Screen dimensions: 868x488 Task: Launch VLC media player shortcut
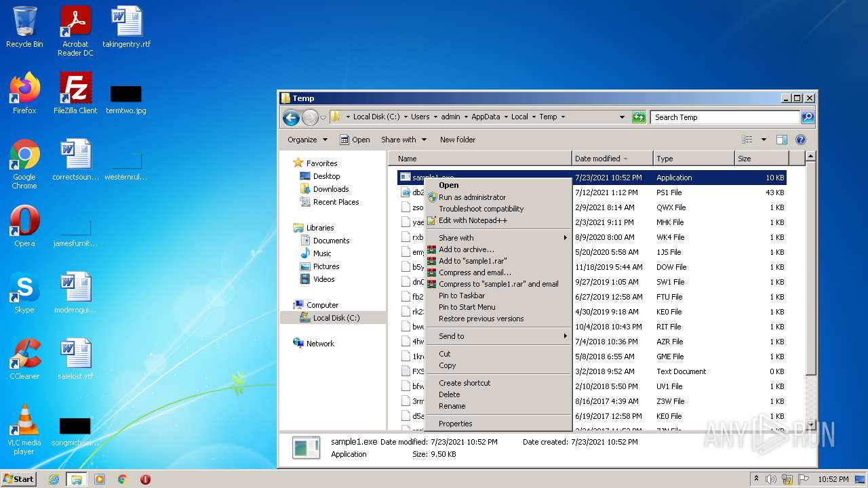click(24, 430)
